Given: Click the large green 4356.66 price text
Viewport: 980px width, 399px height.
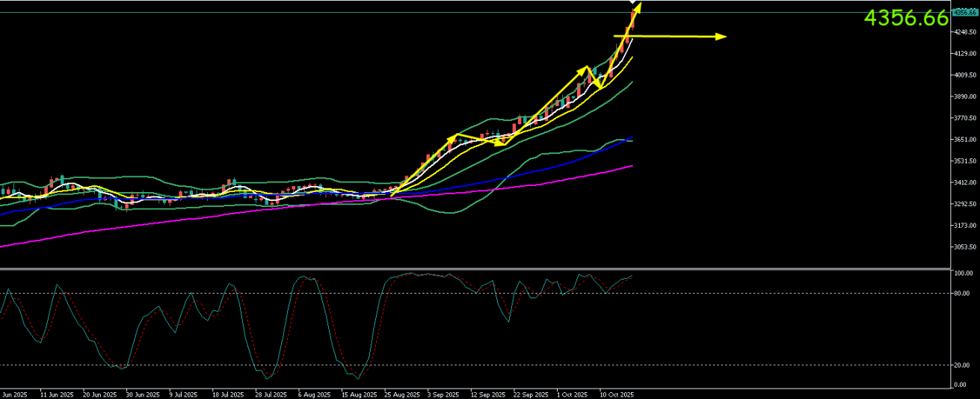Looking at the screenshot, I should click(x=905, y=19).
